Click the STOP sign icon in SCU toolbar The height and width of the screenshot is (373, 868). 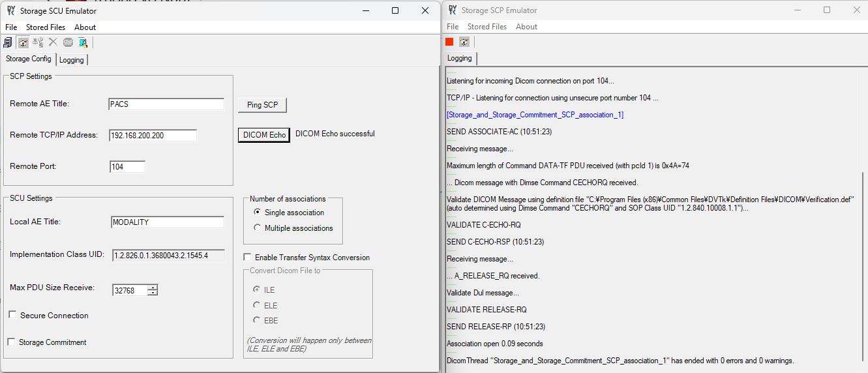[x=68, y=42]
